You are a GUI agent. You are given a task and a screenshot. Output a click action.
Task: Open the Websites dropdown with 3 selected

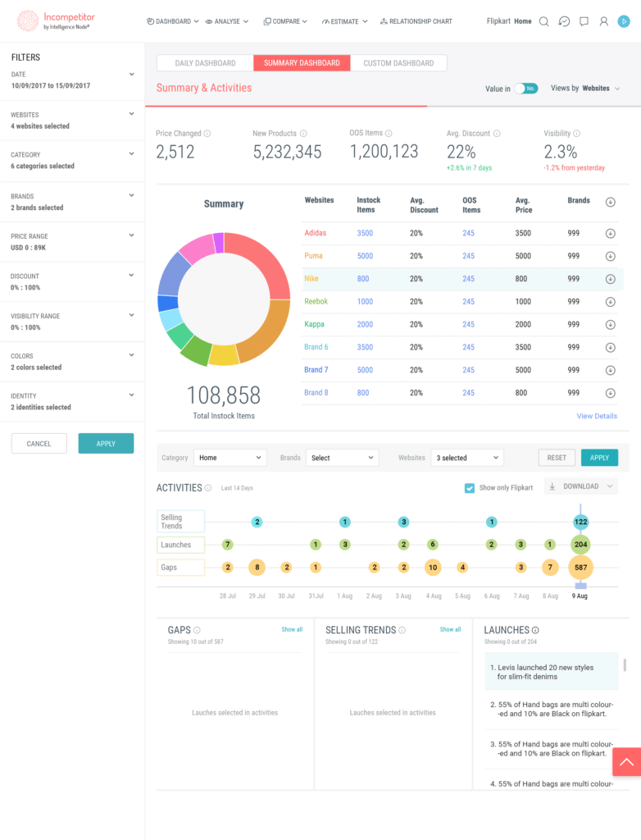(x=466, y=458)
